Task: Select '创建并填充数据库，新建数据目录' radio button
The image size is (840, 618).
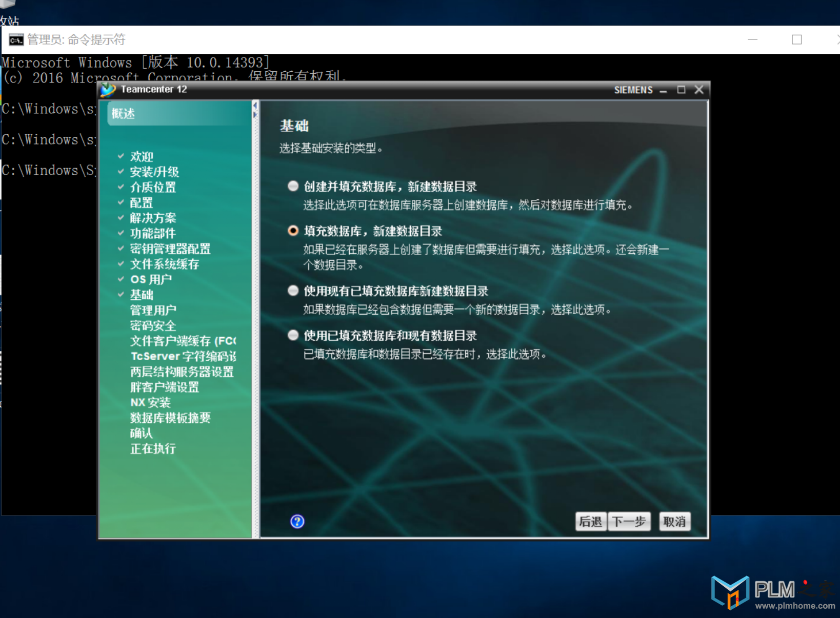Action: pyautogui.click(x=293, y=186)
